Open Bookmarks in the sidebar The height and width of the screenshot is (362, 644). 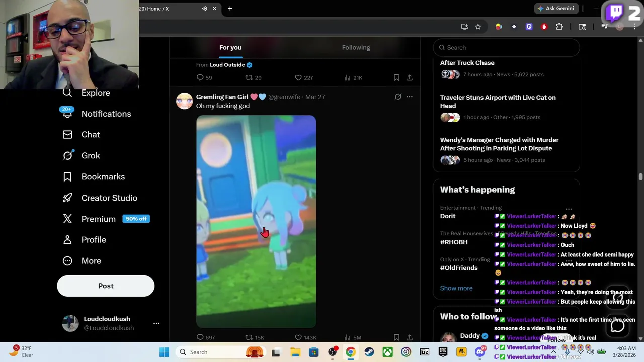[x=94, y=177]
